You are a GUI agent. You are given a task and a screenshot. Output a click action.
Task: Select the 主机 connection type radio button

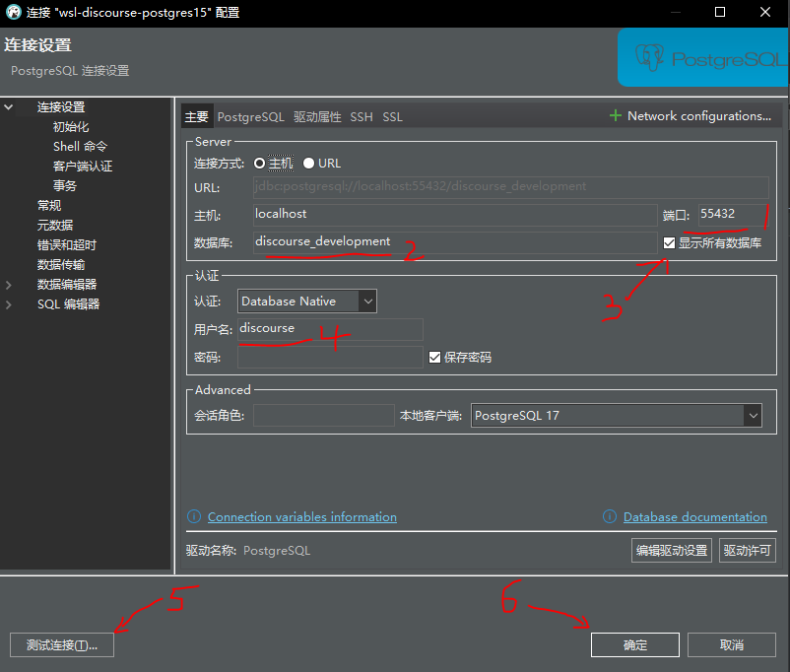(259, 164)
